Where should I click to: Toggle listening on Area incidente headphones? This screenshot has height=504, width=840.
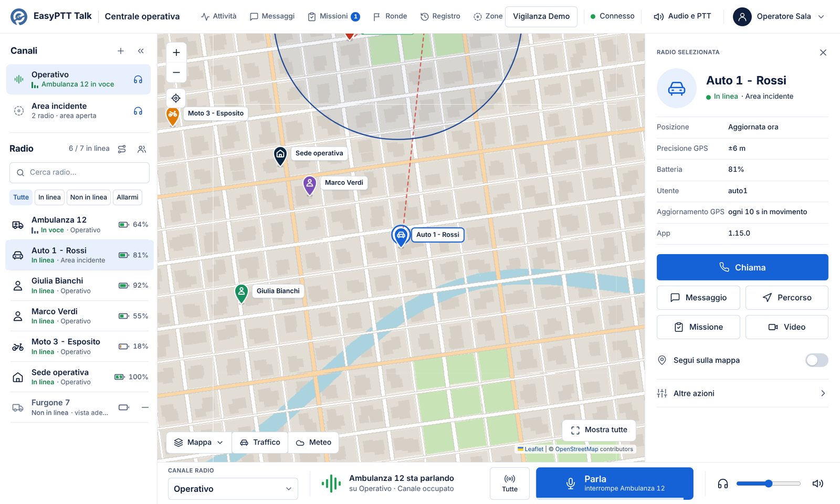(138, 111)
